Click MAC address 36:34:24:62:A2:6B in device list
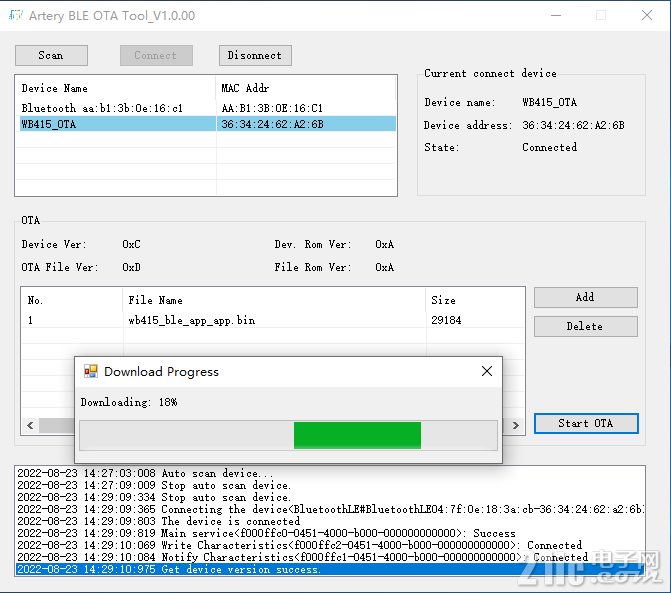This screenshot has width=671, height=593. 273,124
